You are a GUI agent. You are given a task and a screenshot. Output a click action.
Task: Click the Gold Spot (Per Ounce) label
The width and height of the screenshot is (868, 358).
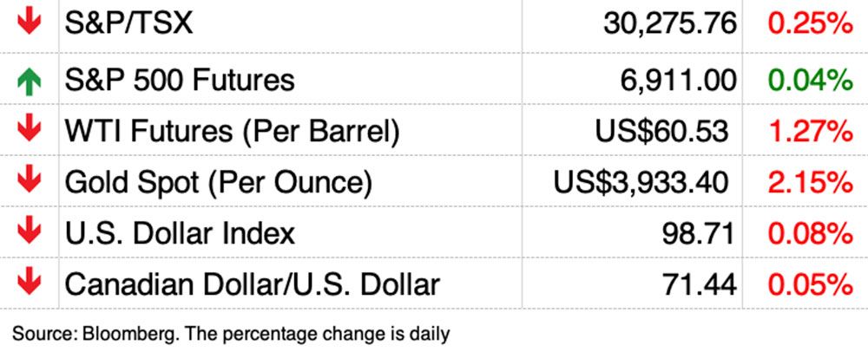[219, 182]
